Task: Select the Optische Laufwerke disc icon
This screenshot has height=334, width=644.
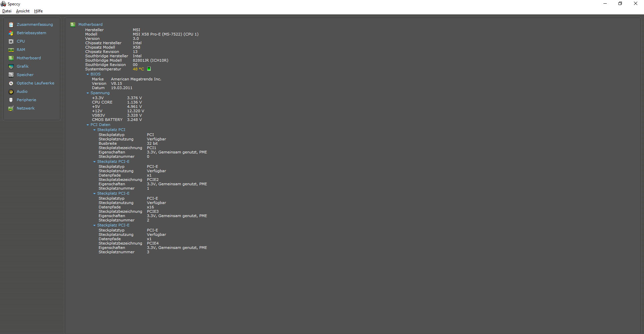Action: pos(11,83)
